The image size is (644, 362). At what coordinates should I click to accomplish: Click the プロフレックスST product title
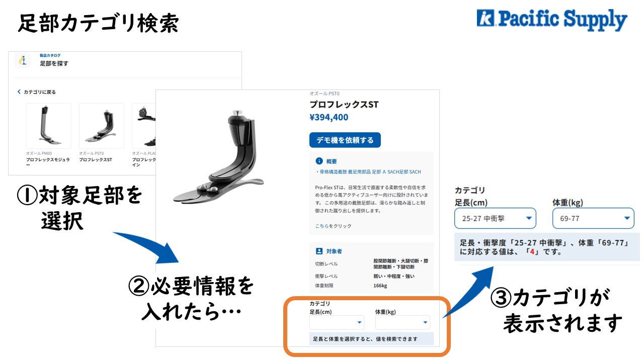(344, 105)
